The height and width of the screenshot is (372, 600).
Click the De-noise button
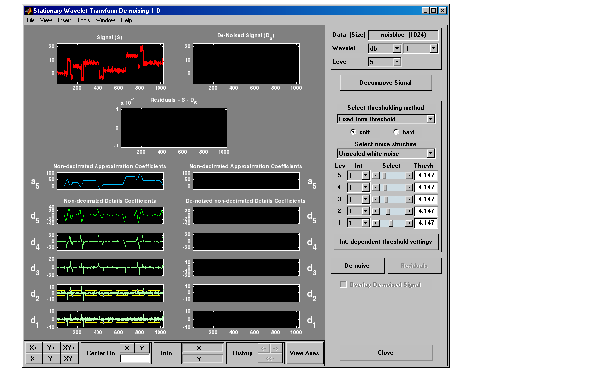357,266
